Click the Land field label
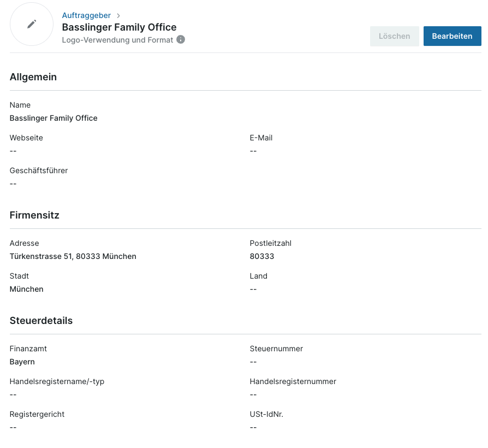This screenshot has height=448, width=488. [259, 276]
